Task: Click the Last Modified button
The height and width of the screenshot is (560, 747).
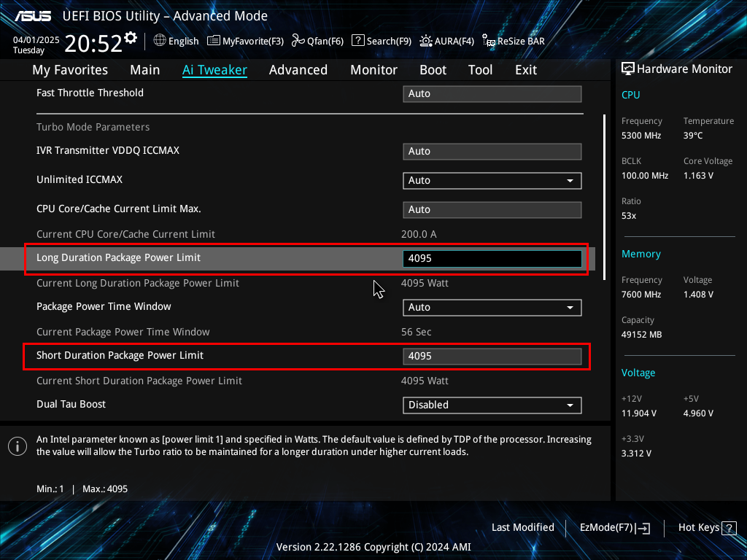Action: 522,528
